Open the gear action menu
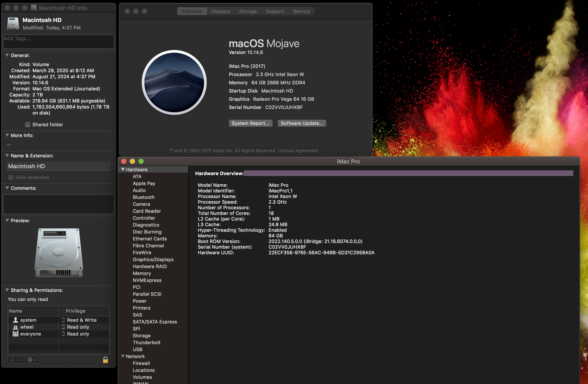 click(x=32, y=360)
